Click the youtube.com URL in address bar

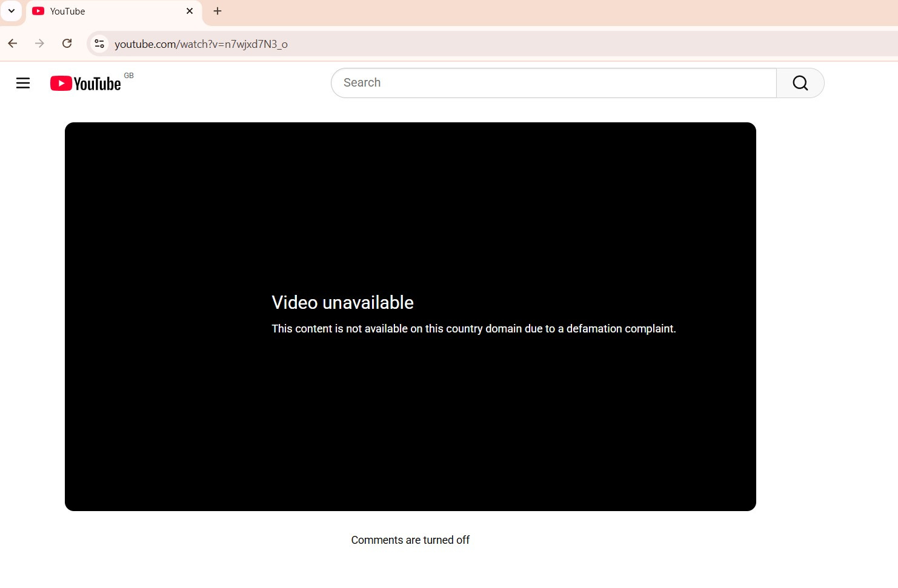click(x=201, y=44)
